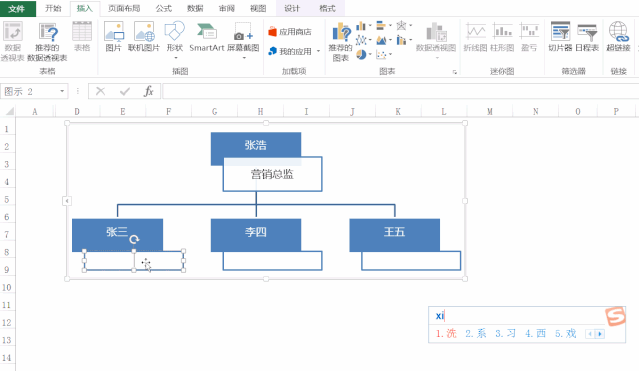Click the rotate handle near 张三

tap(134, 240)
